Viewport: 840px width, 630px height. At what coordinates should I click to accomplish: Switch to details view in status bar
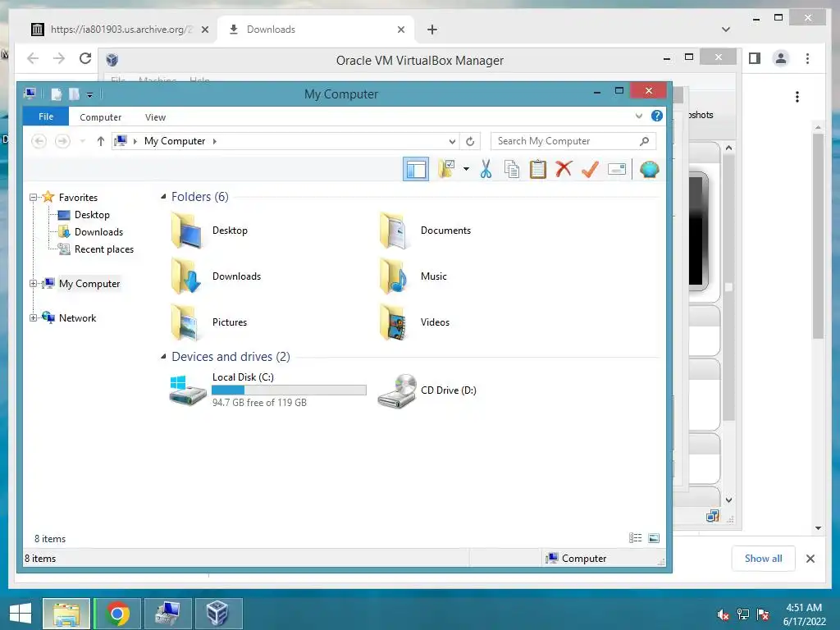click(636, 538)
